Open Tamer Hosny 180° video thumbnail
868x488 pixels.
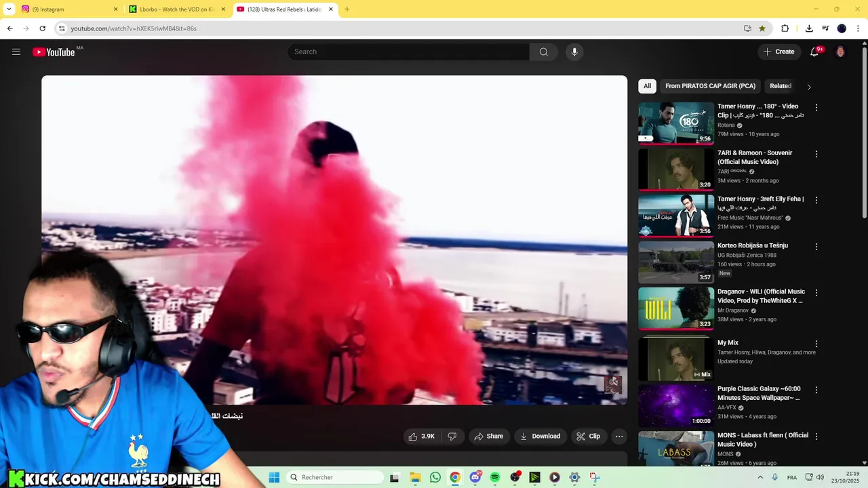tap(676, 123)
